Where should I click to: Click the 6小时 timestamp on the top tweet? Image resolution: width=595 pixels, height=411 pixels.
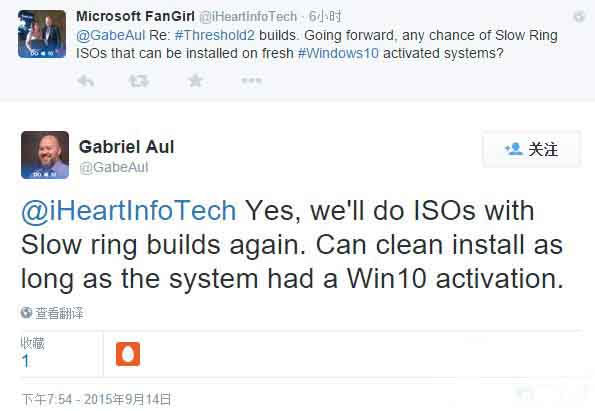click(325, 16)
